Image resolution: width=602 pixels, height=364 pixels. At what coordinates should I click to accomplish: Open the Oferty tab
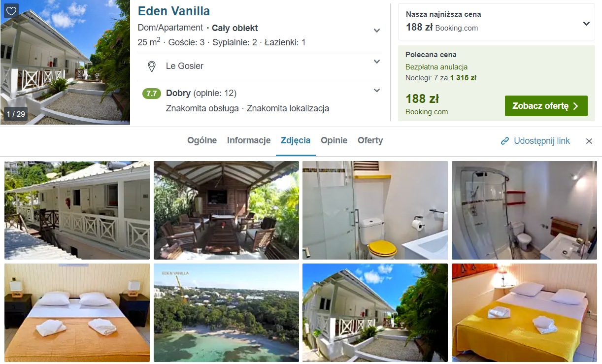[x=370, y=140]
